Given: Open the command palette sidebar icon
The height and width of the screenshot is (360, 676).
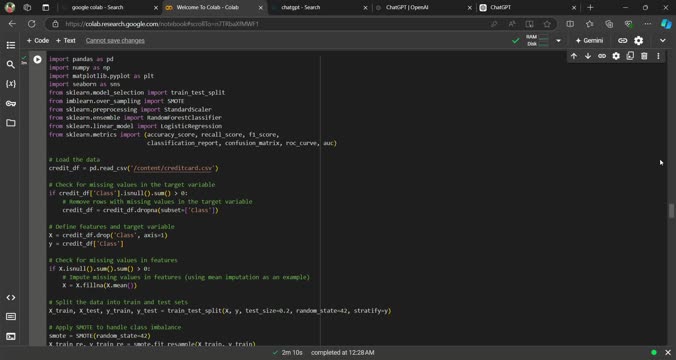Looking at the screenshot, I should tap(11, 317).
